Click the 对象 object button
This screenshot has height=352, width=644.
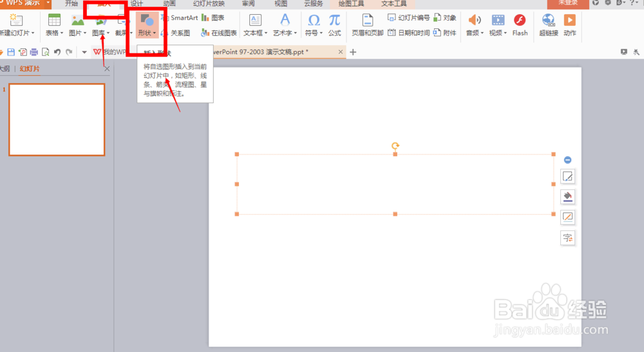(x=445, y=17)
